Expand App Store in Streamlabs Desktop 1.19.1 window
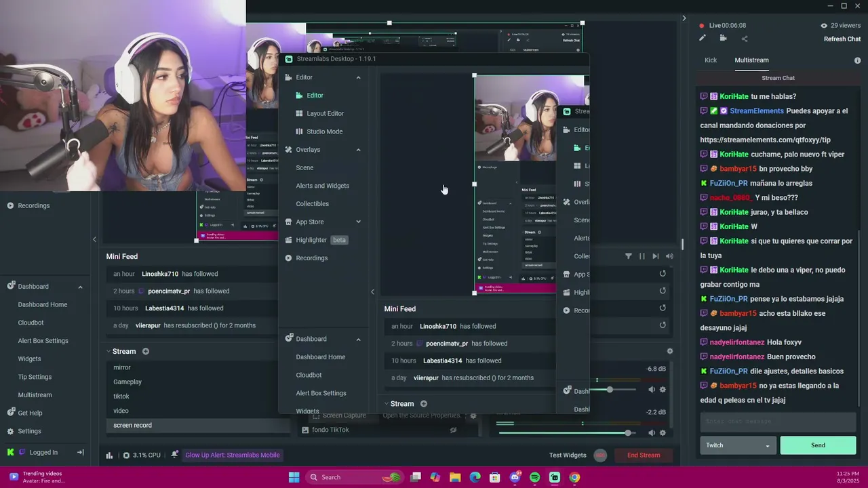This screenshot has height=488, width=868. pyautogui.click(x=358, y=222)
